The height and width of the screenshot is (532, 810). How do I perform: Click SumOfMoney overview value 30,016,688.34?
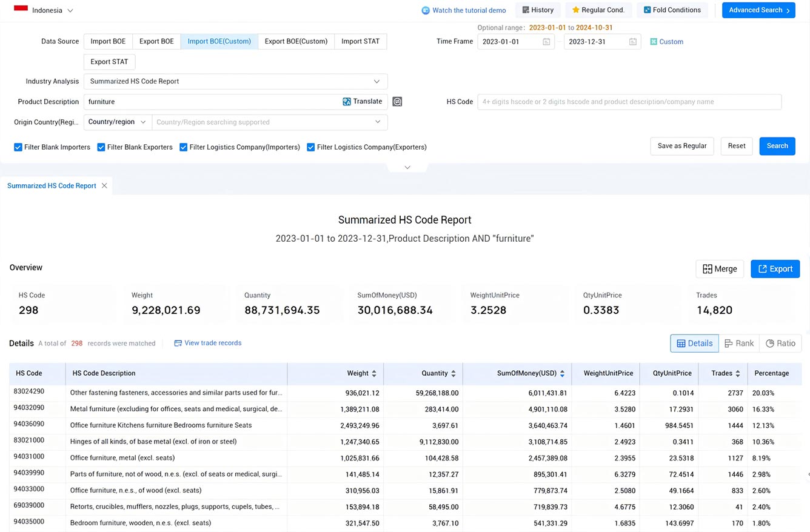[395, 310]
